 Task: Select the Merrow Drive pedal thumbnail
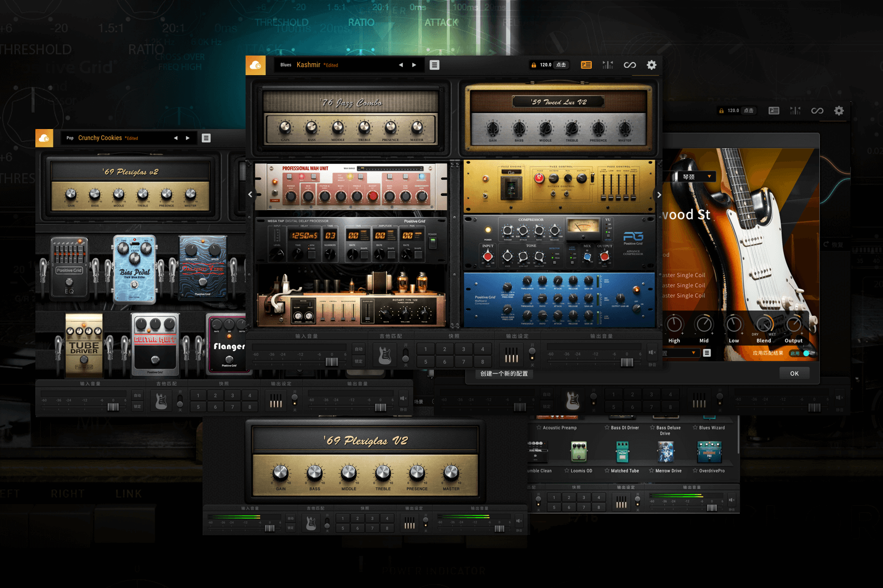tap(666, 452)
